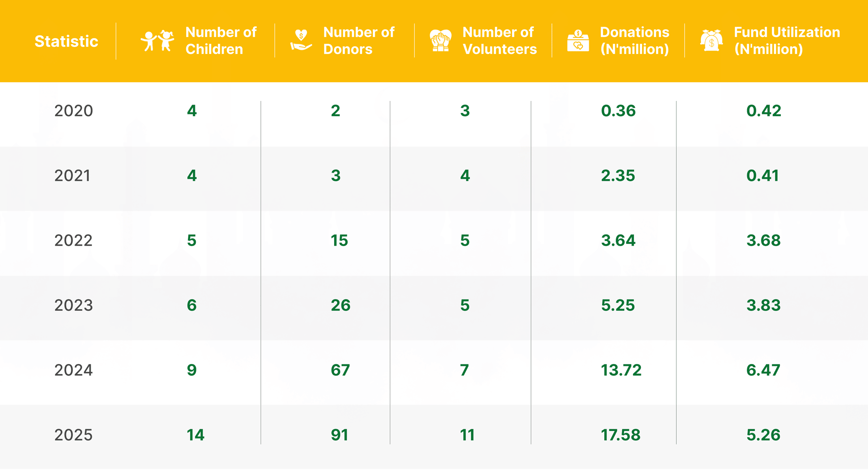Click the 2022 fund utilization value 3.68
868x470 pixels.
[x=763, y=241]
